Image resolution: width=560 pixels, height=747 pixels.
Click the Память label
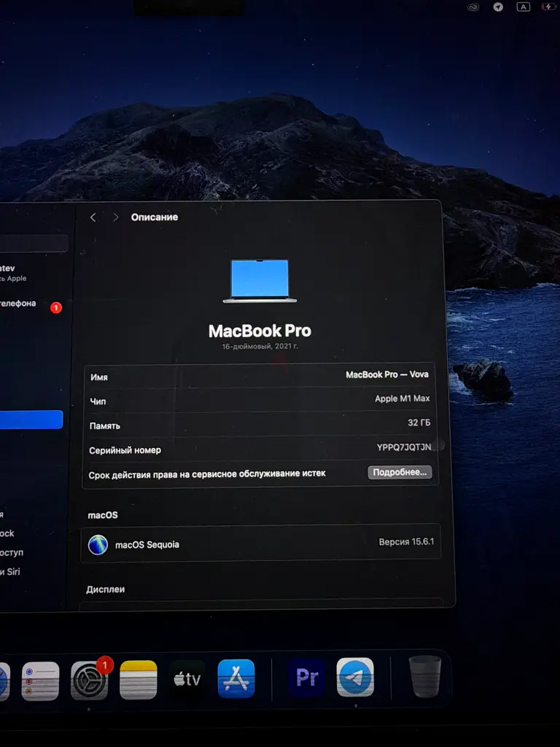click(x=105, y=426)
